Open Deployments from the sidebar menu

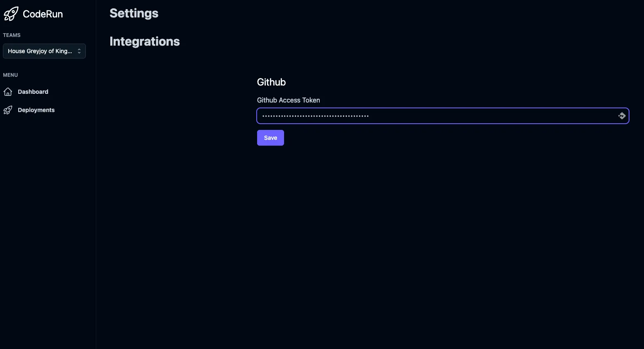[36, 110]
